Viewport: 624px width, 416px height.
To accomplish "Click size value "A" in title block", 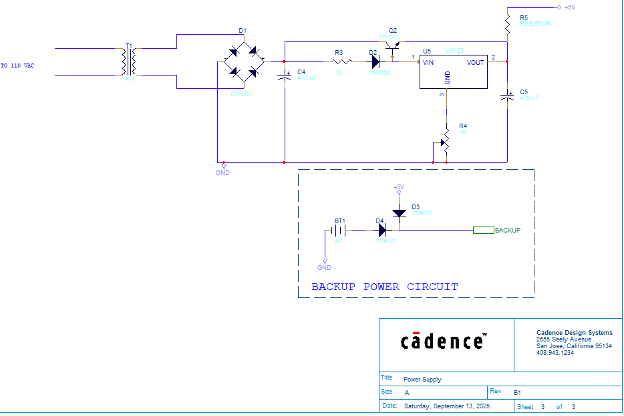I will pos(407,393).
